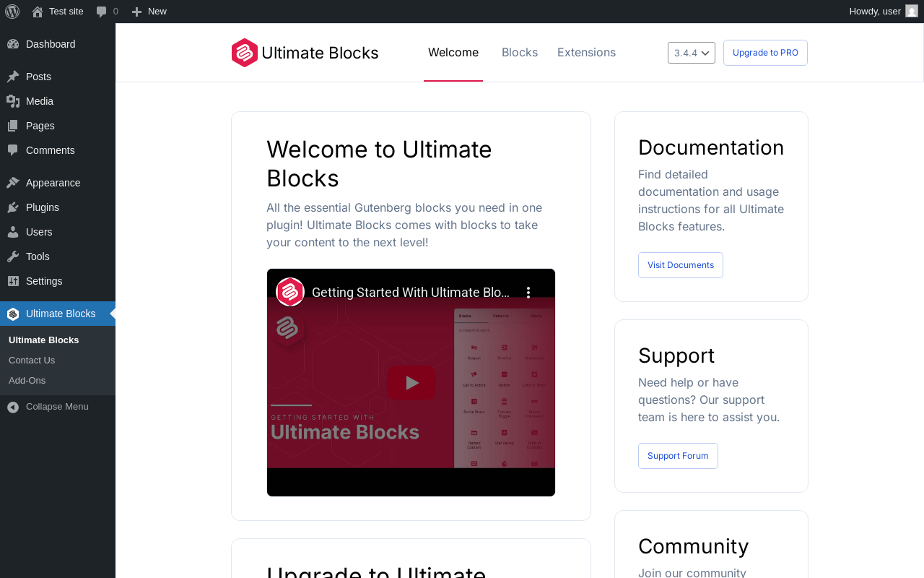Open the Add-Ons submenu item
The width and height of the screenshot is (924, 578).
pyautogui.click(x=27, y=380)
